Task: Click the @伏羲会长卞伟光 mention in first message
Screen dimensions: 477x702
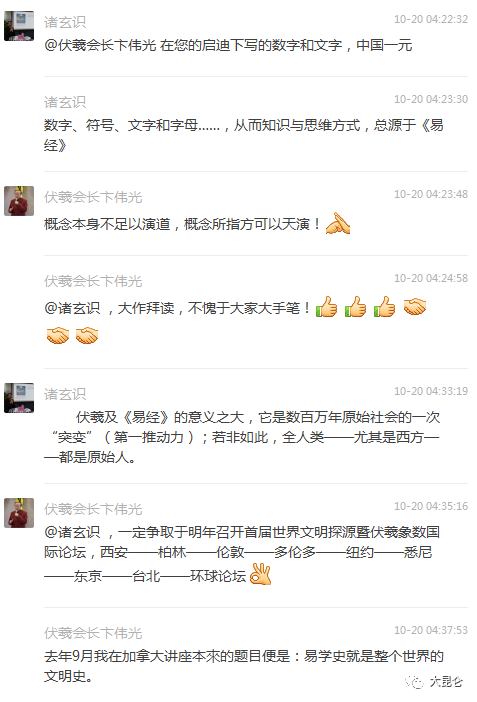Action: pyautogui.click(x=100, y=45)
